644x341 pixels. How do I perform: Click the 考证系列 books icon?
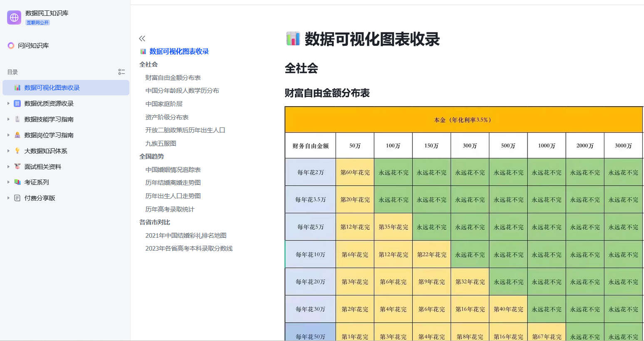[x=17, y=182]
